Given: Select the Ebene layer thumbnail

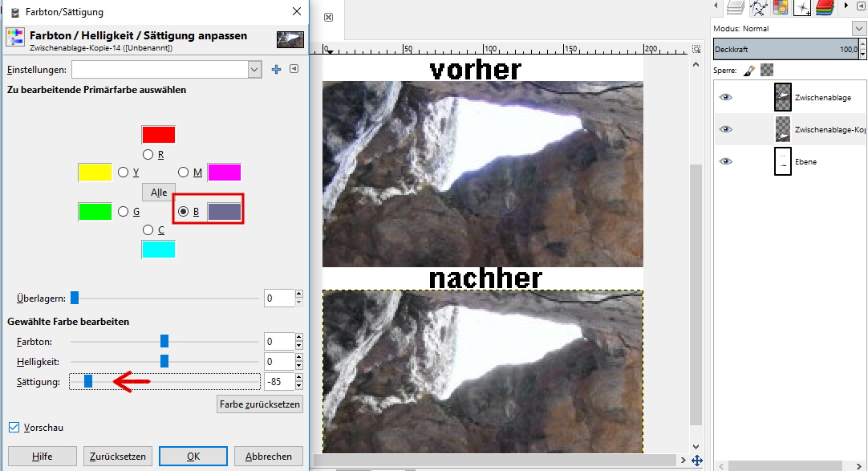Looking at the screenshot, I should 783,161.
